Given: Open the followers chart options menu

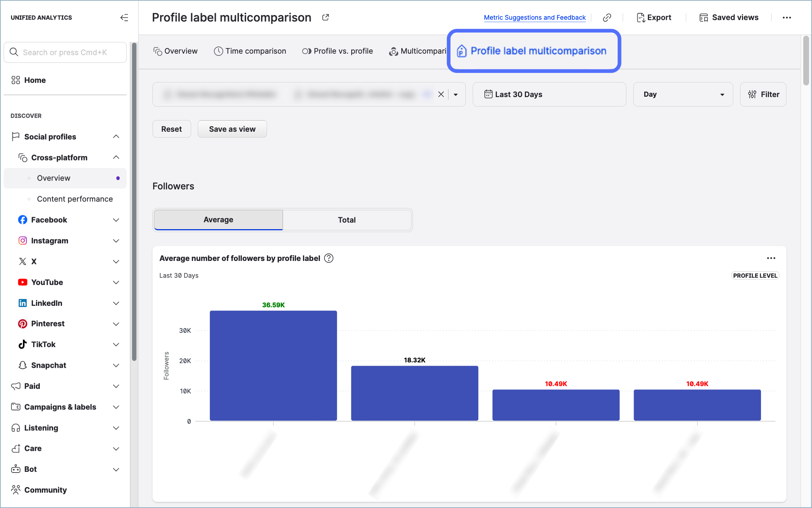Looking at the screenshot, I should (x=771, y=258).
